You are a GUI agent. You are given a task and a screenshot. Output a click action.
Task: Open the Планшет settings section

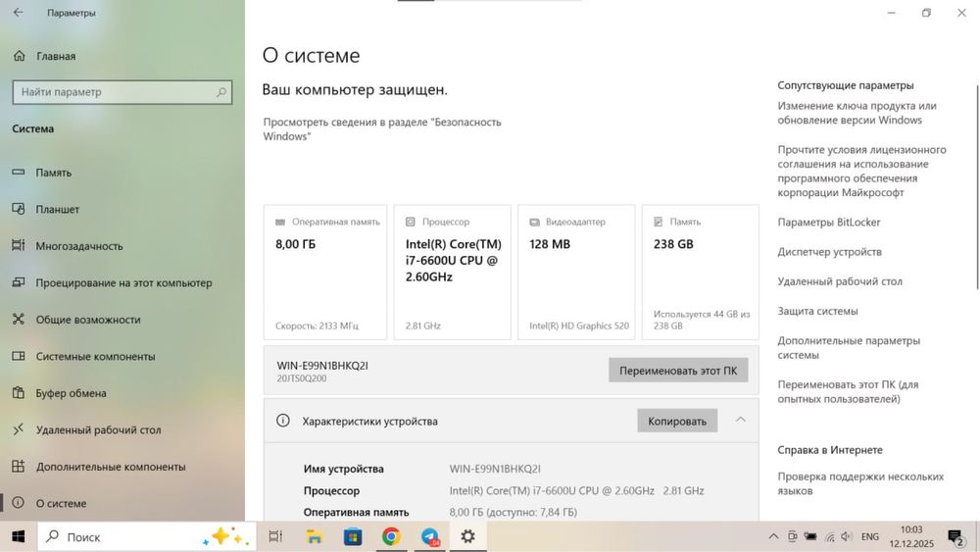(122, 209)
